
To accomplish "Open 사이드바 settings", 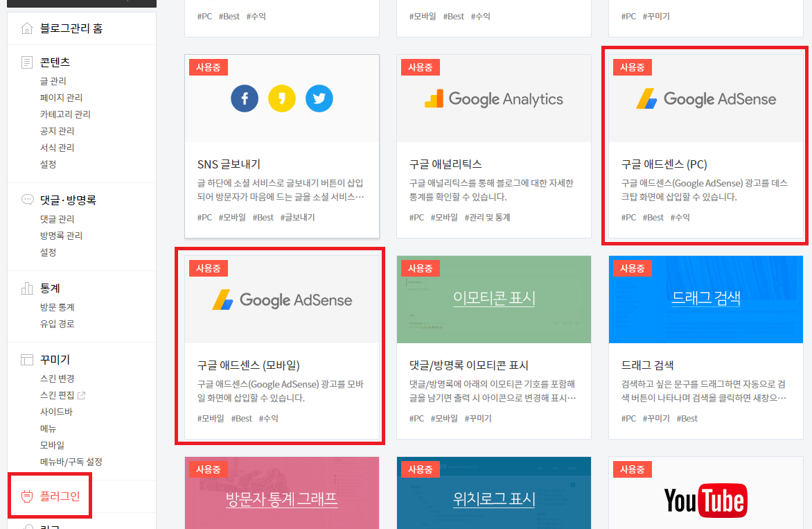I will (56, 411).
